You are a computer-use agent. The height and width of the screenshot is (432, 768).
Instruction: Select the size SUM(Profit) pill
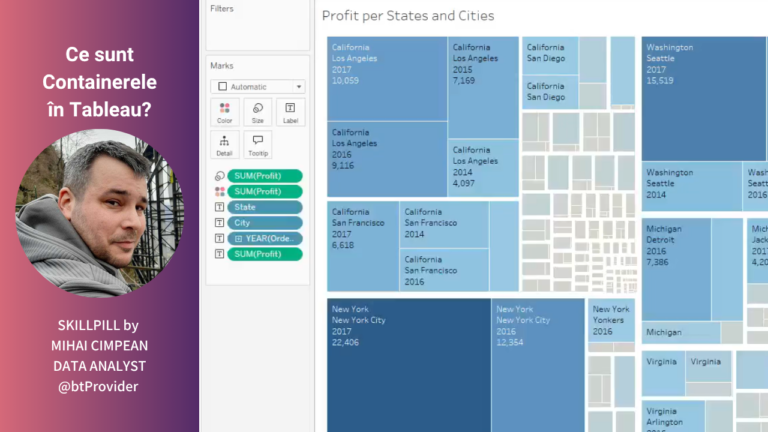coord(265,176)
